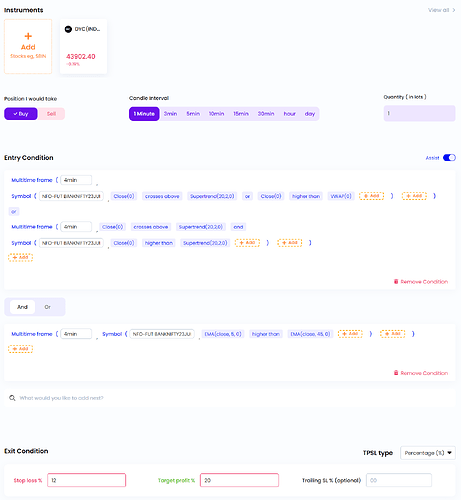Open TPSL type Percentage dropdown
461x500 pixels.
point(428,453)
